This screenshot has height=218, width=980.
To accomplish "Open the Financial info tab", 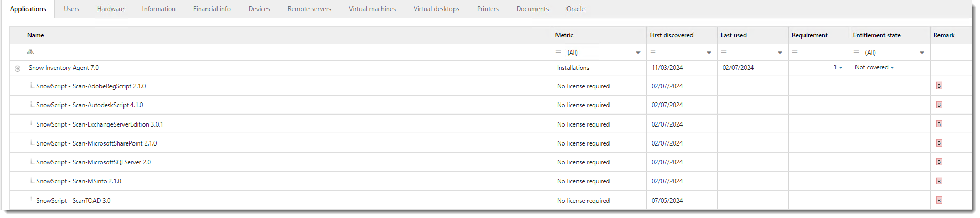I will click(212, 9).
